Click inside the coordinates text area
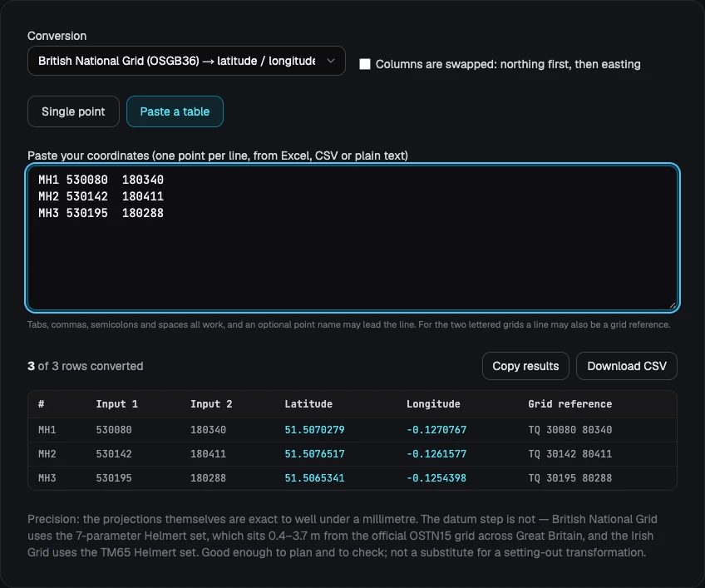This screenshot has height=588, width=705. [352, 238]
